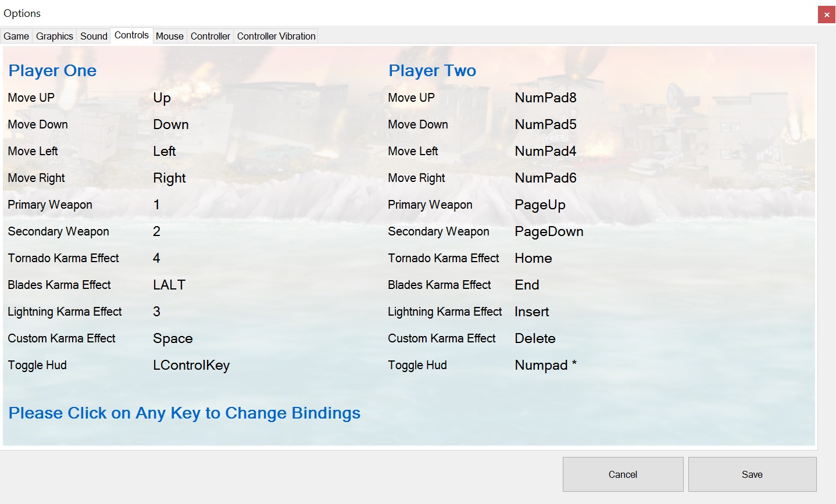Save the control bindings
836x504 pixels.
[x=752, y=474]
